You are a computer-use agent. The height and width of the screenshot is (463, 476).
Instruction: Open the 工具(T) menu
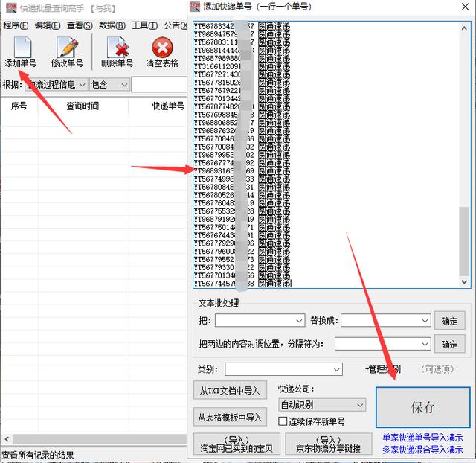click(145, 25)
